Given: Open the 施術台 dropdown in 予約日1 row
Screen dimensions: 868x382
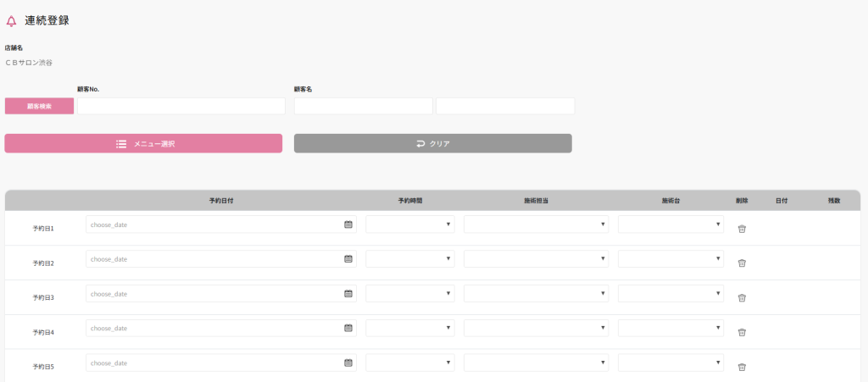Looking at the screenshot, I should coord(670,224).
